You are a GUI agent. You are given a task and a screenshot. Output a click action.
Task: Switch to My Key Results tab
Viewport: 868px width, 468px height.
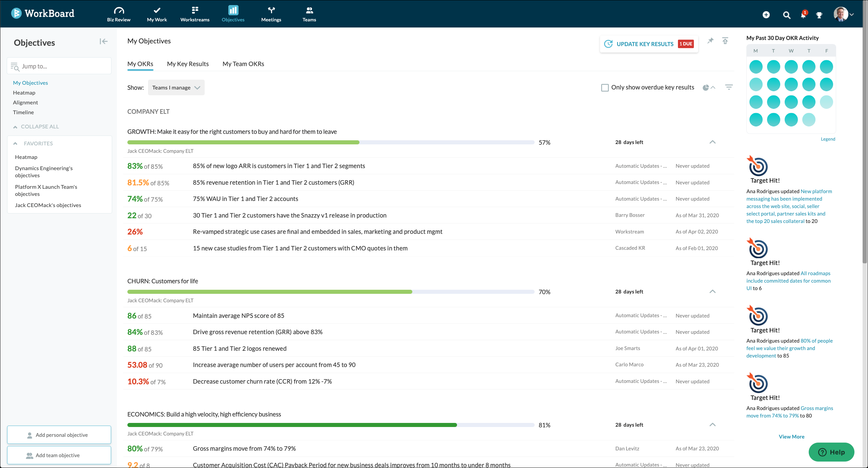pyautogui.click(x=188, y=64)
